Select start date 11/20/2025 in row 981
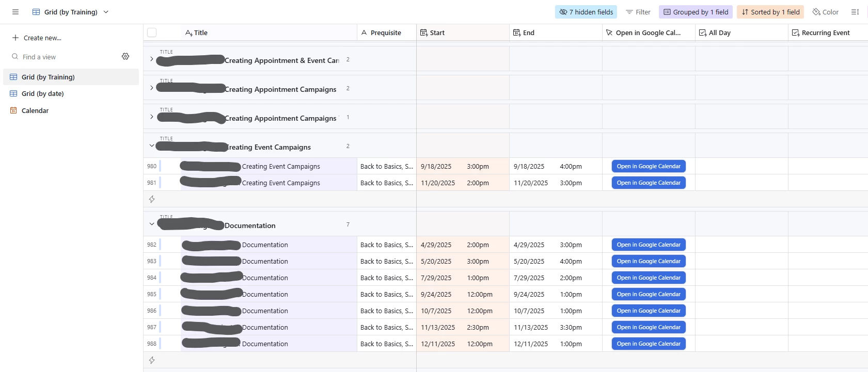The width and height of the screenshot is (868, 372). tap(463, 183)
